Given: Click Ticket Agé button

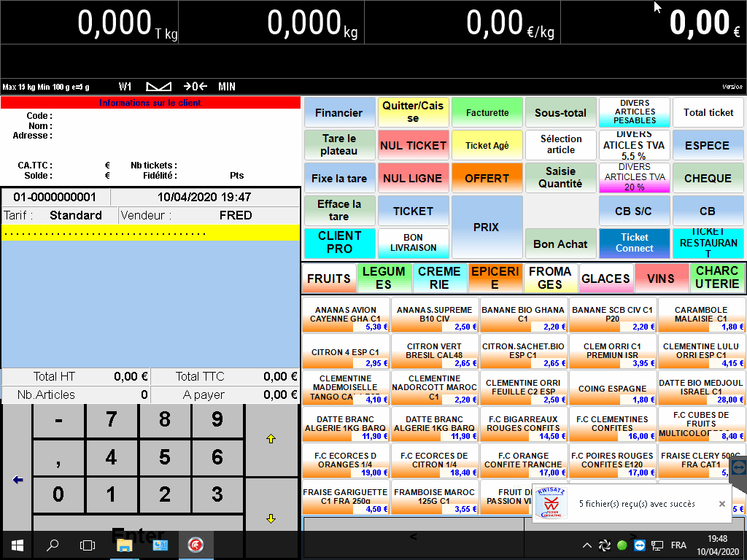Looking at the screenshot, I should pos(487,145).
